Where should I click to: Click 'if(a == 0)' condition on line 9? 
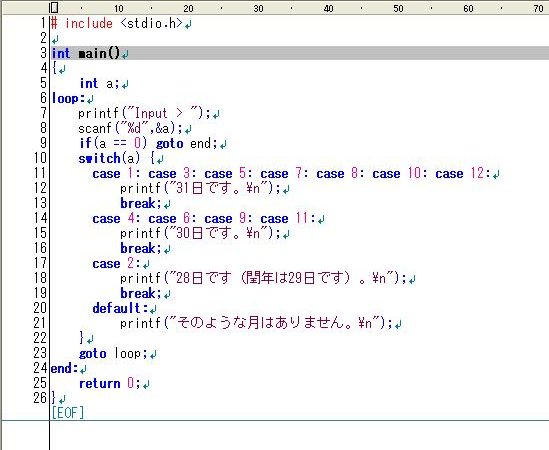(114, 144)
